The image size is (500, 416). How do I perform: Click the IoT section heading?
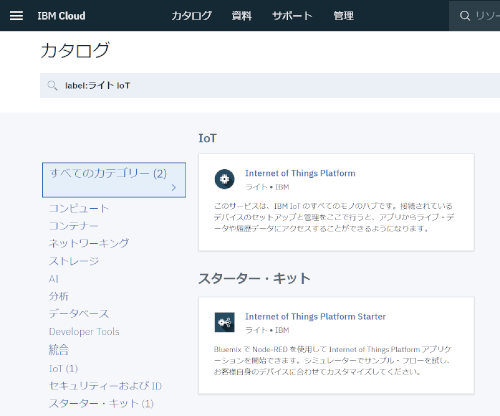(207, 138)
